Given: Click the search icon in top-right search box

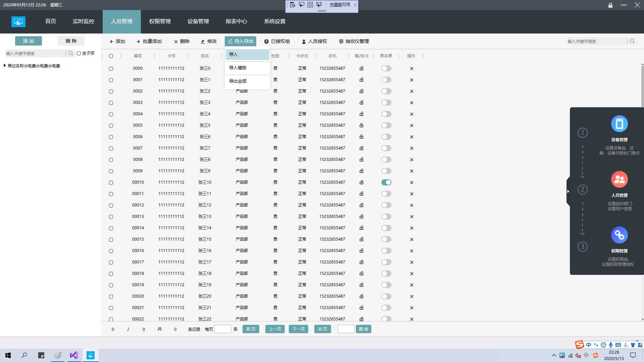Looking at the screenshot, I should tap(632, 41).
